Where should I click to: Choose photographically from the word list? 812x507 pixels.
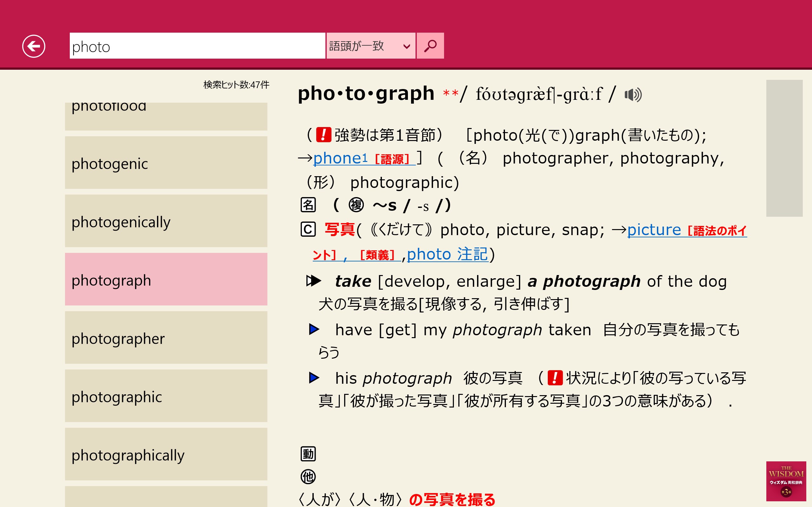pos(166,454)
